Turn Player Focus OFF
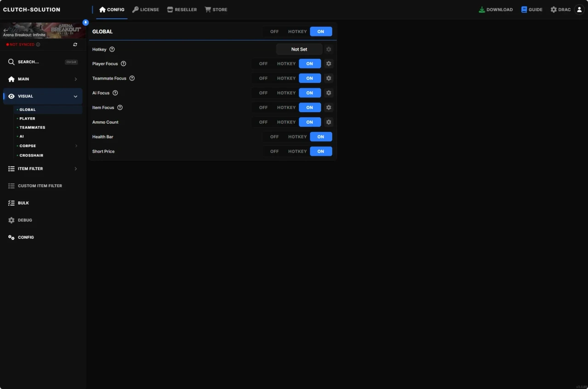The width and height of the screenshot is (588, 389). [263, 63]
